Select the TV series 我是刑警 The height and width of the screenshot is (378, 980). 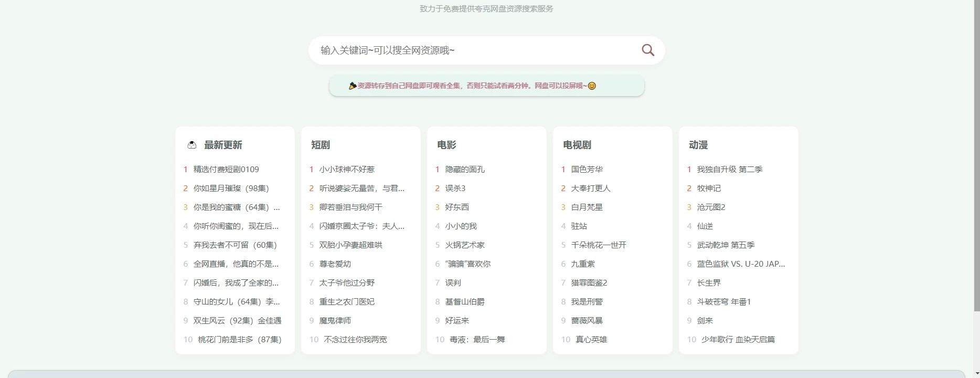pos(587,302)
